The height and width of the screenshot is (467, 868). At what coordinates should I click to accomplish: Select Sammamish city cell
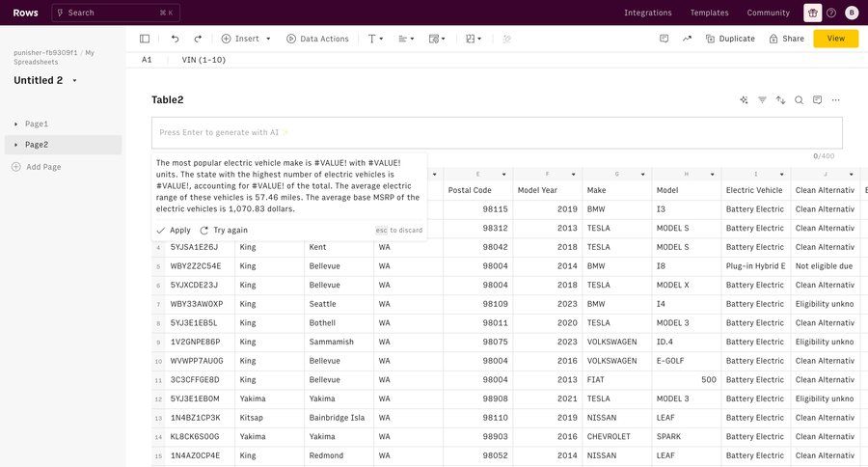[339, 342]
